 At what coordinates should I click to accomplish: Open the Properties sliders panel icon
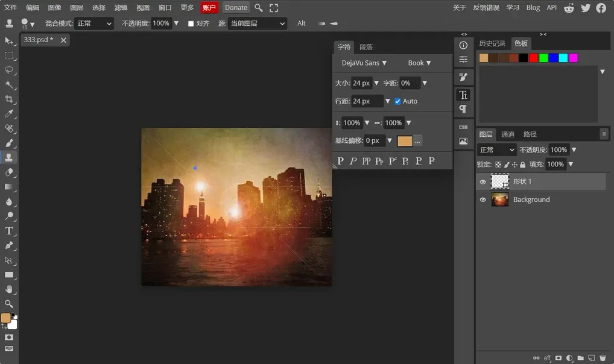[463, 60]
